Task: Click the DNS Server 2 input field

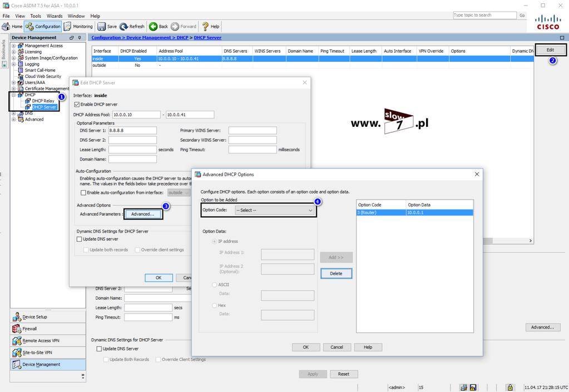Action: [x=132, y=140]
